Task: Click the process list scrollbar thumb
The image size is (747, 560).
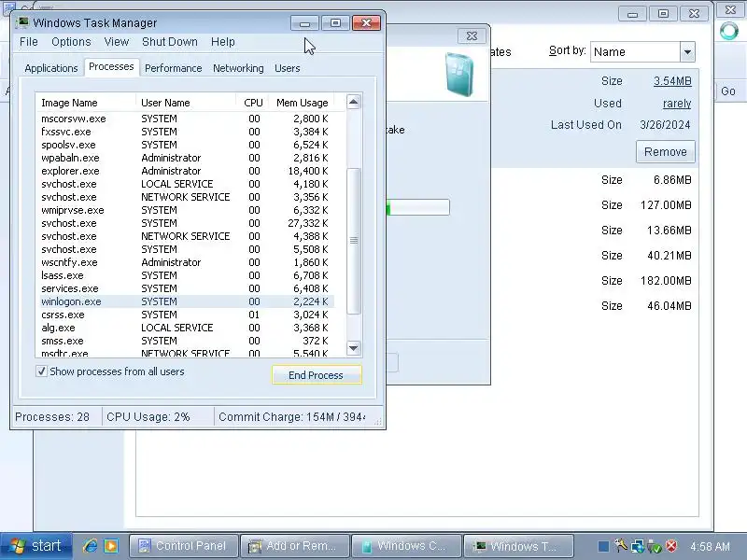Action: pos(353,241)
